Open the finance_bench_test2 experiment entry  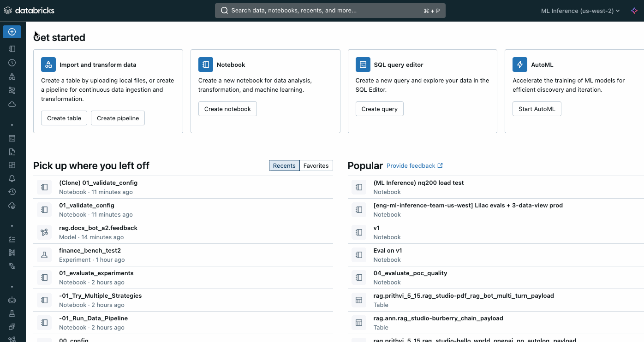point(90,251)
